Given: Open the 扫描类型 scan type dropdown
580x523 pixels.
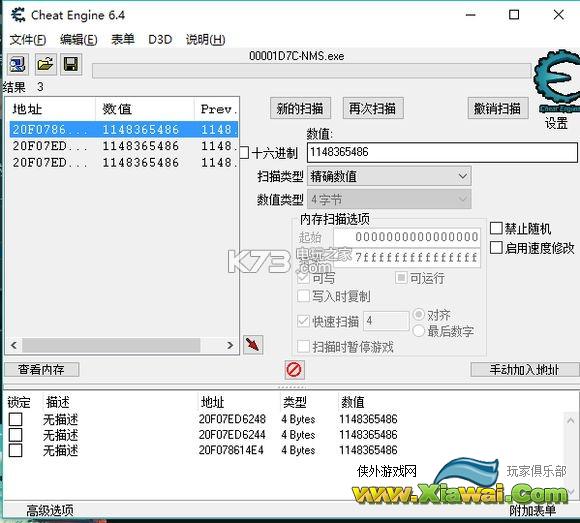Looking at the screenshot, I should [x=389, y=176].
